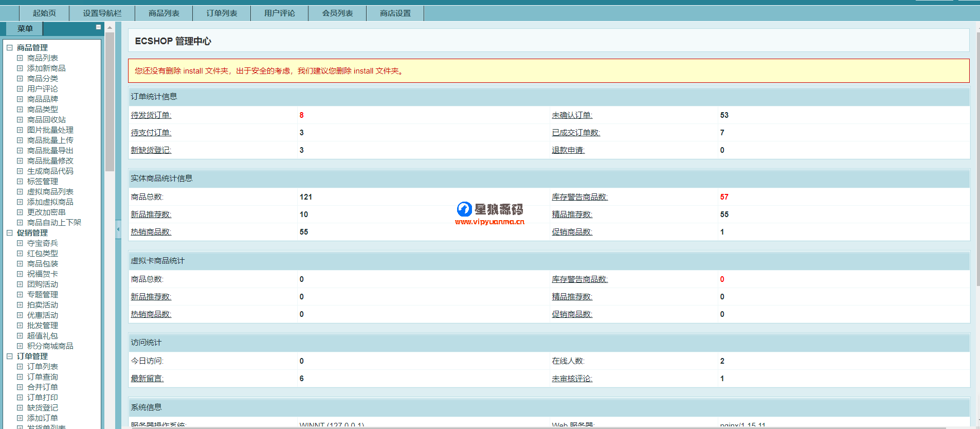Select 订单查询 in the sidebar

(x=43, y=377)
